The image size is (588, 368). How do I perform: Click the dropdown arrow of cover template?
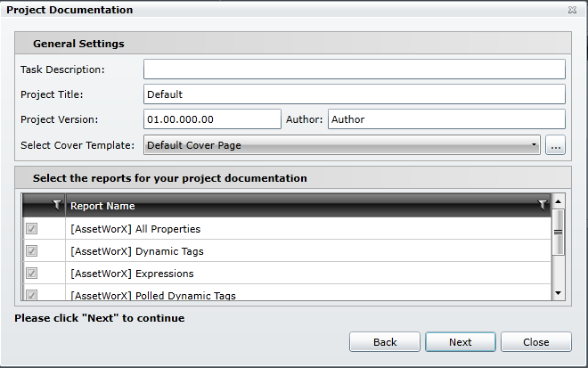click(x=534, y=145)
